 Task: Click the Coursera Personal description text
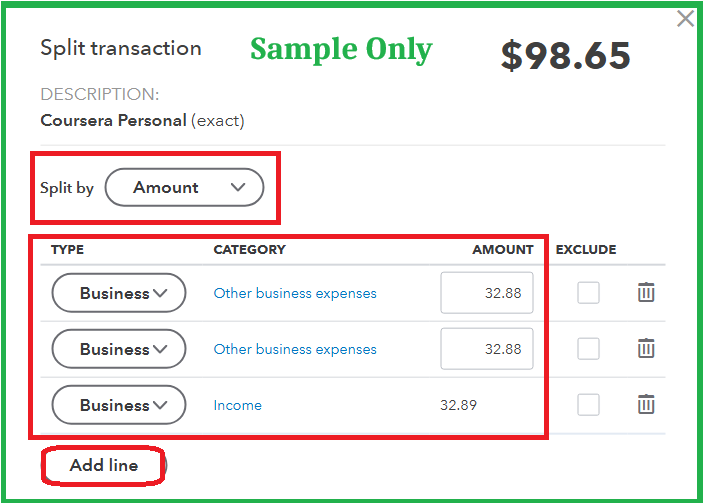pos(113,121)
